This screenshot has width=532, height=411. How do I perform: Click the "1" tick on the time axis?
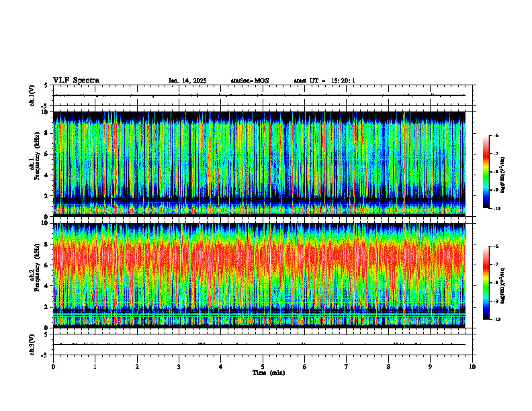95,367
